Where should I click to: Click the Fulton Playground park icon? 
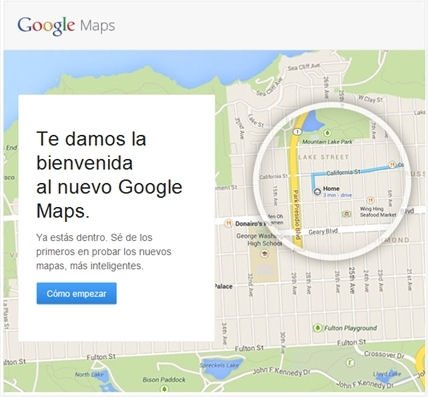click(x=317, y=328)
